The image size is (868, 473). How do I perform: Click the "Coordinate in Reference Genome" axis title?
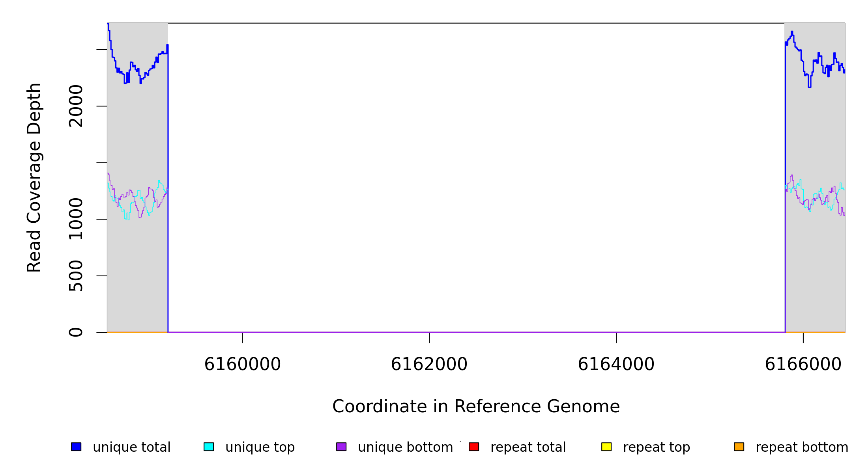point(476,407)
